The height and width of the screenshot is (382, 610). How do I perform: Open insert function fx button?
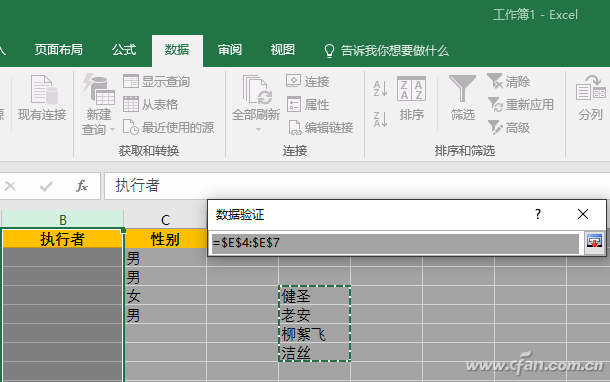[82, 186]
